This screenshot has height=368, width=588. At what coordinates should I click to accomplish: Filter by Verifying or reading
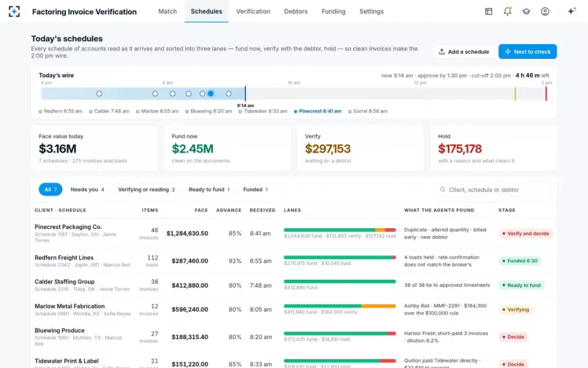(147, 189)
